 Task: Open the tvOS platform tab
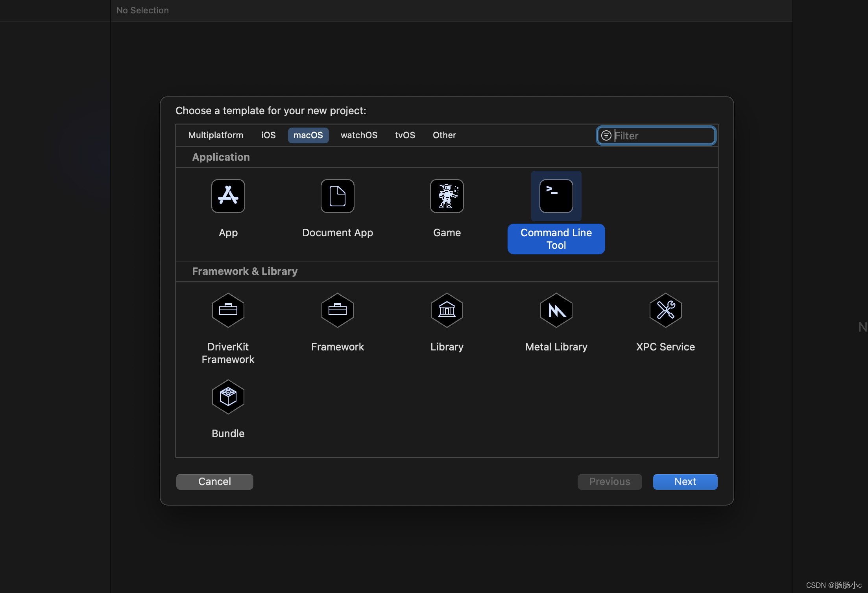405,135
